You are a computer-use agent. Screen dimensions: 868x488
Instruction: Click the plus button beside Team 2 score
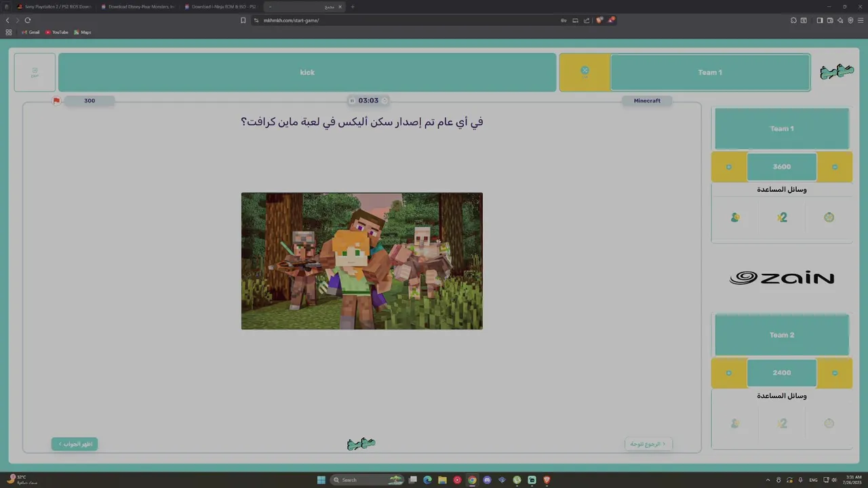click(x=729, y=373)
